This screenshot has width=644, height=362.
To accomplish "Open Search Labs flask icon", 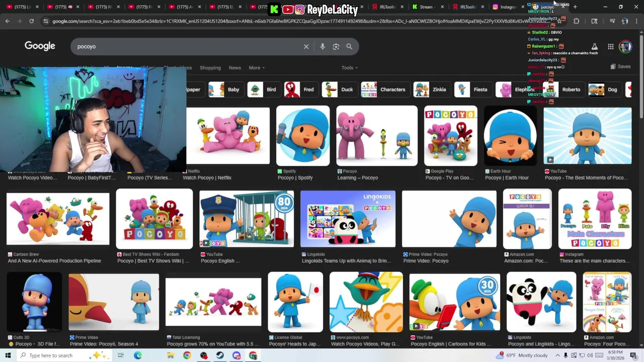I will [594, 46].
